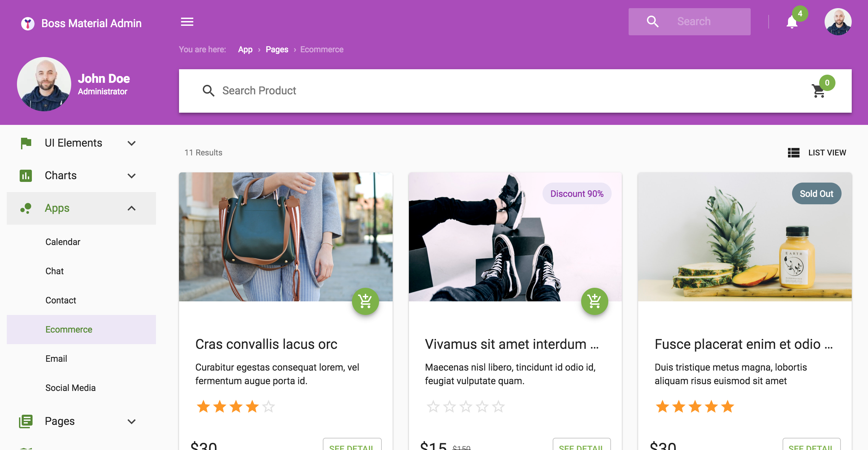
Task: Click the hamburger menu icon
Action: coord(187,22)
